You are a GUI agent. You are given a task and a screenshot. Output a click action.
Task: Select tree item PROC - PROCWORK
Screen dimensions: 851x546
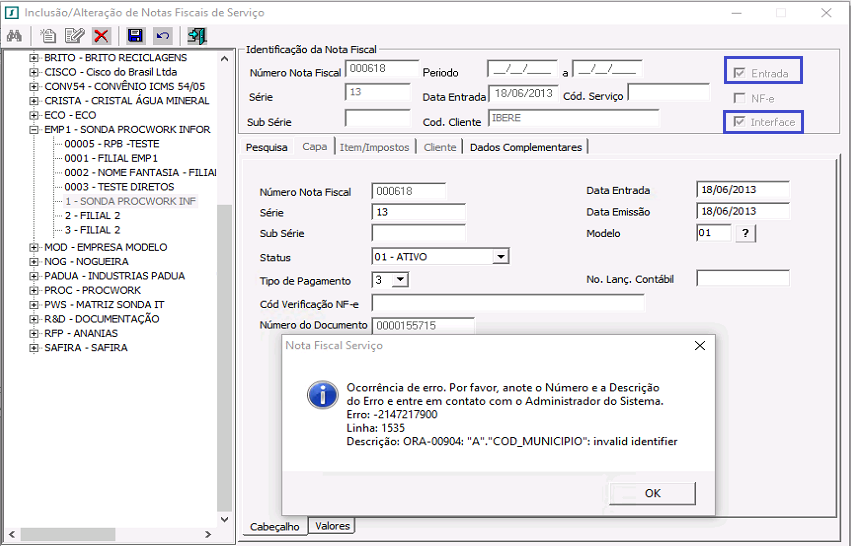tap(92, 290)
